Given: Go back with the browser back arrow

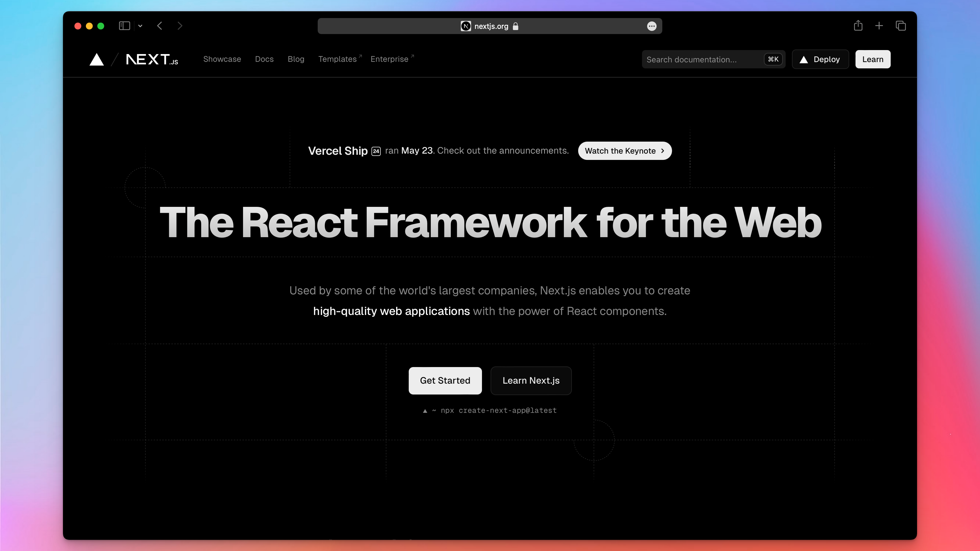Looking at the screenshot, I should coord(160,26).
